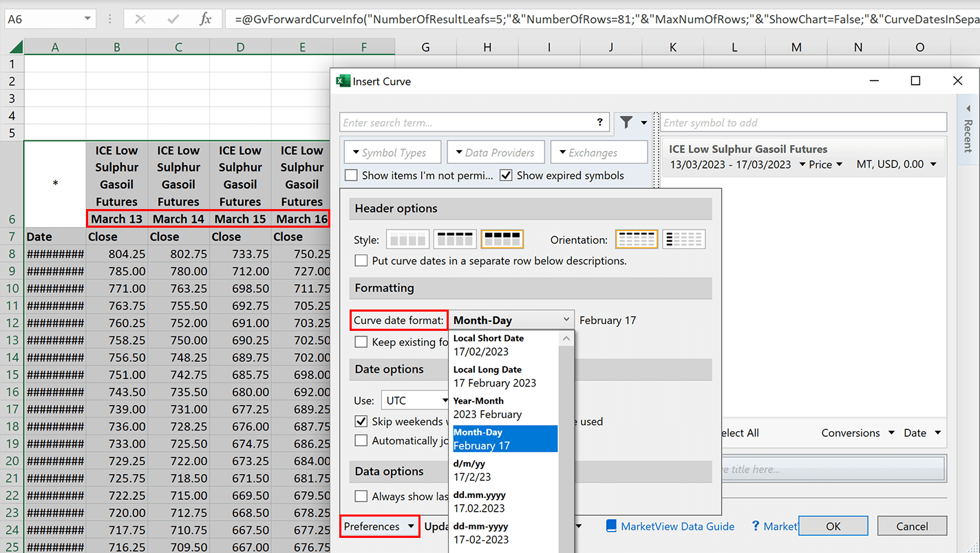Select dd-mm-yyyy format option

point(503,532)
